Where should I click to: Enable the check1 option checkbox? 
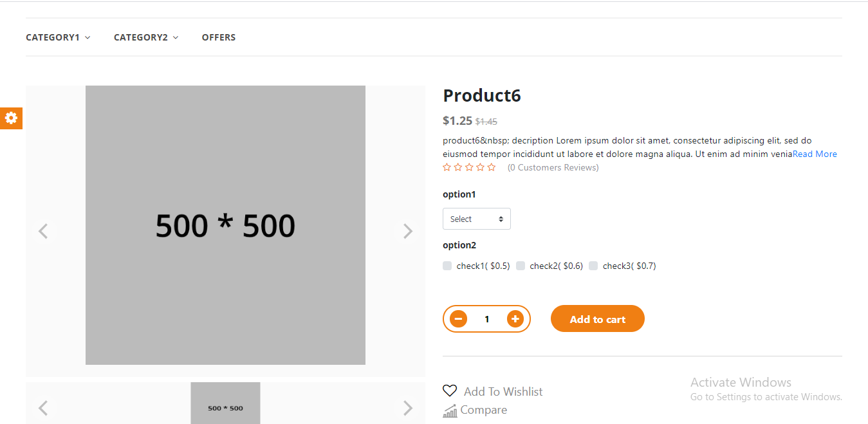tap(447, 266)
